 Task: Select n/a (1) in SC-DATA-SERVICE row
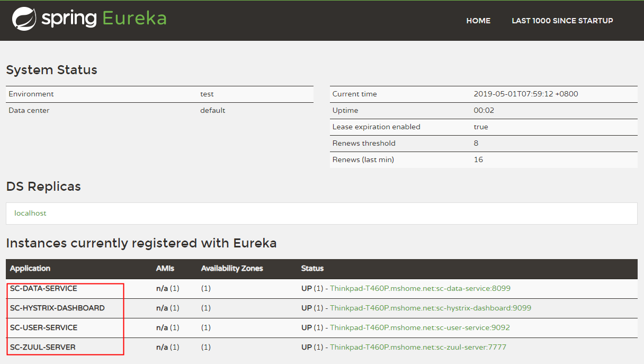coord(168,289)
